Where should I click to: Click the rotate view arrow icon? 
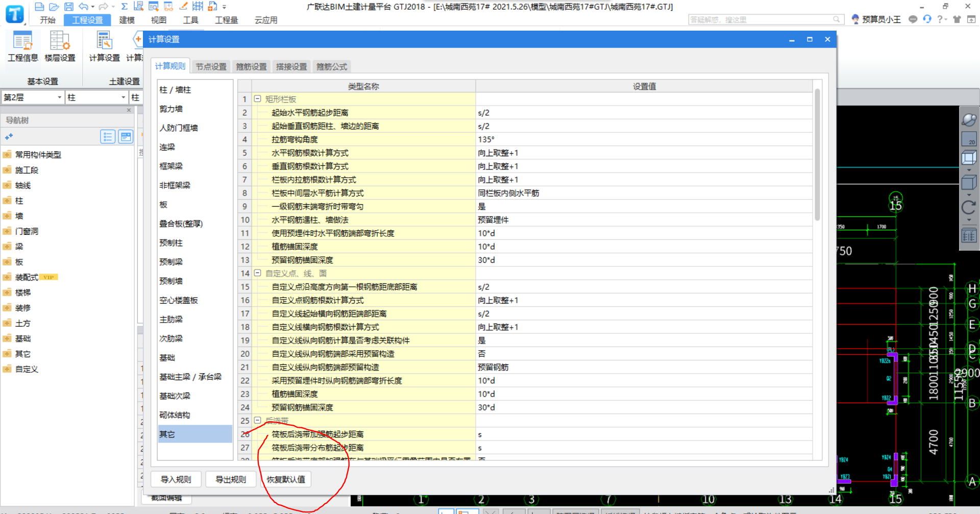tap(969, 208)
